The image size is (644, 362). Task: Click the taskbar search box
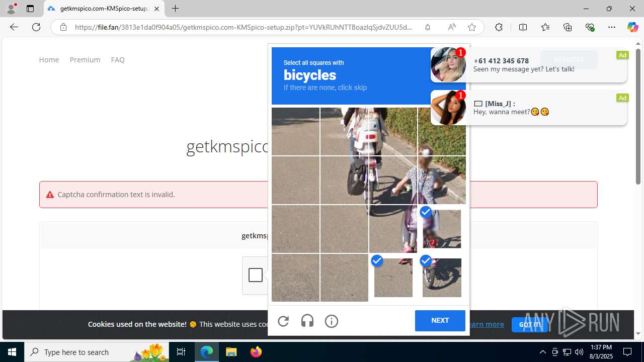[x=98, y=352]
